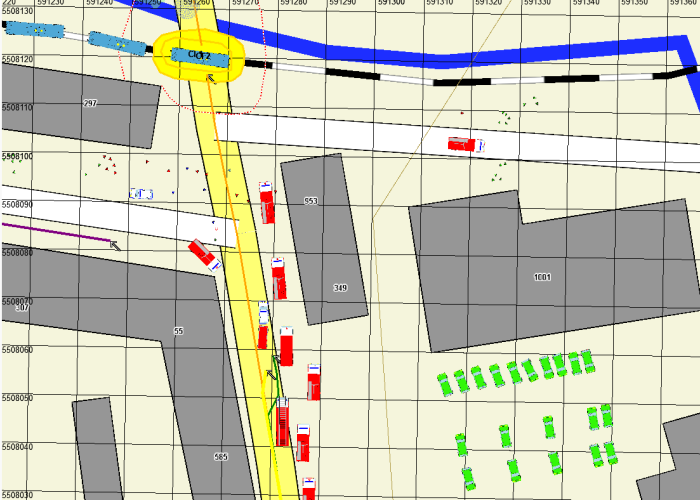
Task: Click building label 55
Action: (178, 331)
